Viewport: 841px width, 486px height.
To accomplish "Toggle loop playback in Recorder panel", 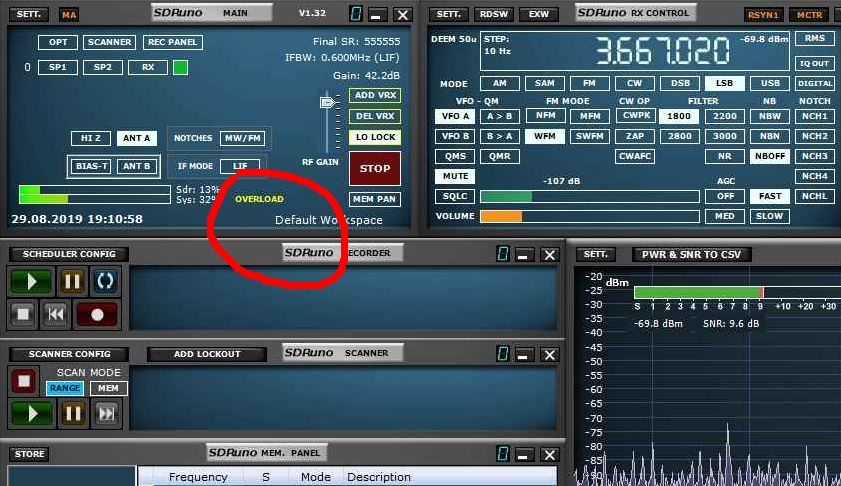I will 105,281.
